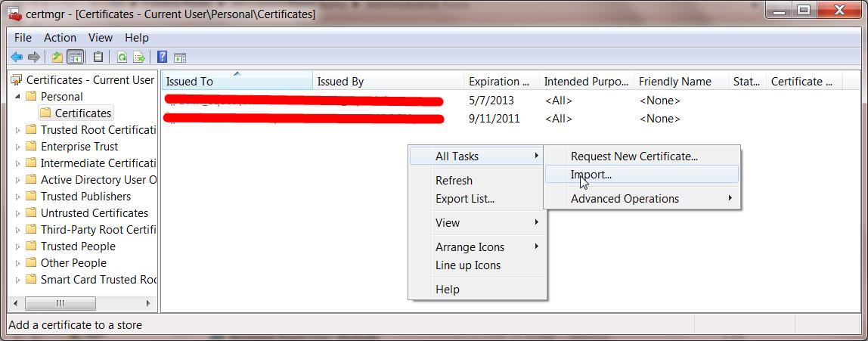Open the Action menu in menu bar
868x341 pixels.
[x=60, y=38]
